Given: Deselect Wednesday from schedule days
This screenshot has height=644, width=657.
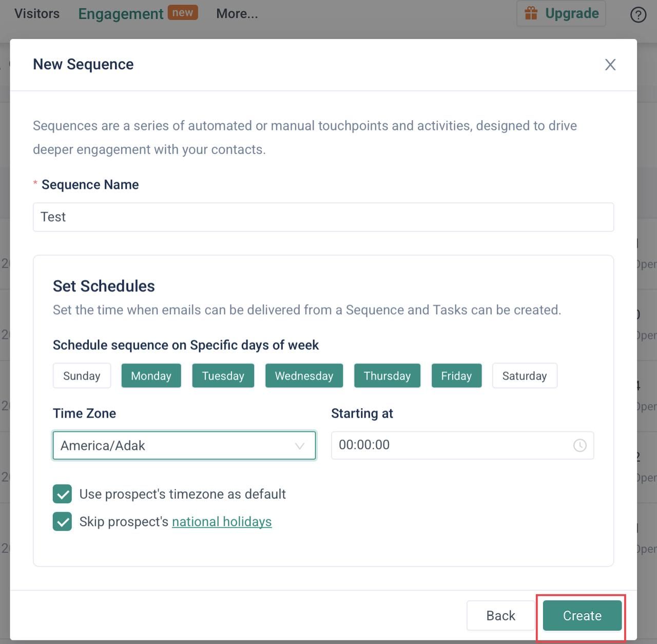Looking at the screenshot, I should coord(304,376).
